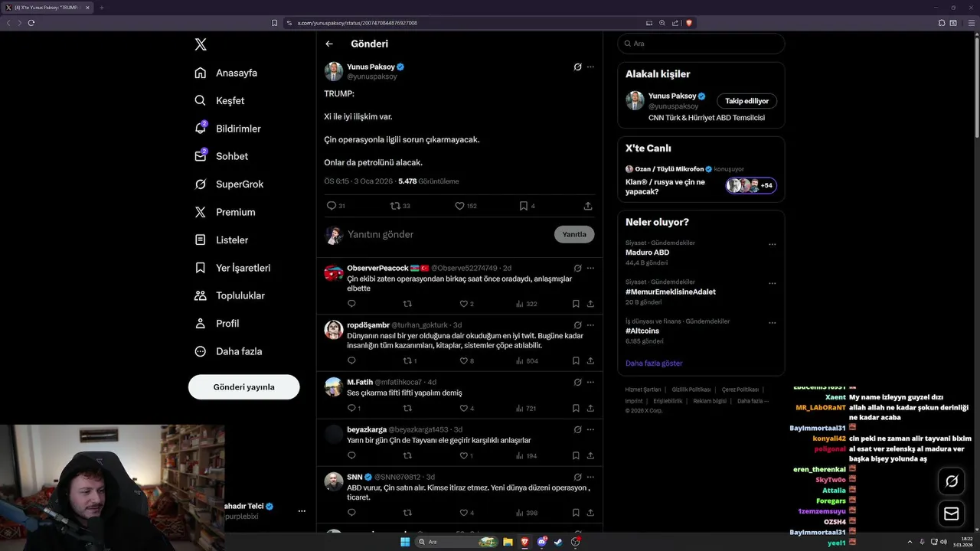
Task: Share the main post
Action: 588,206
